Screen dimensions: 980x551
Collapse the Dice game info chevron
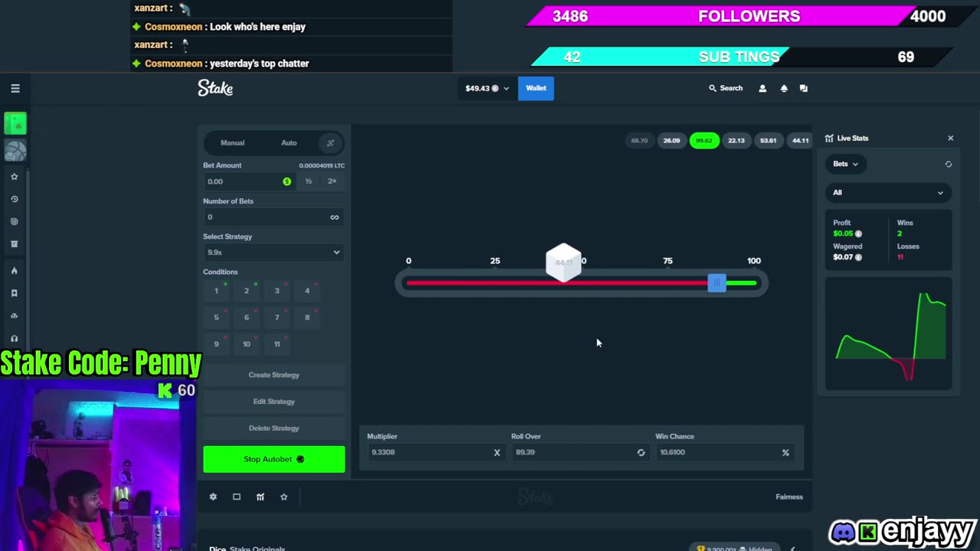(x=792, y=548)
